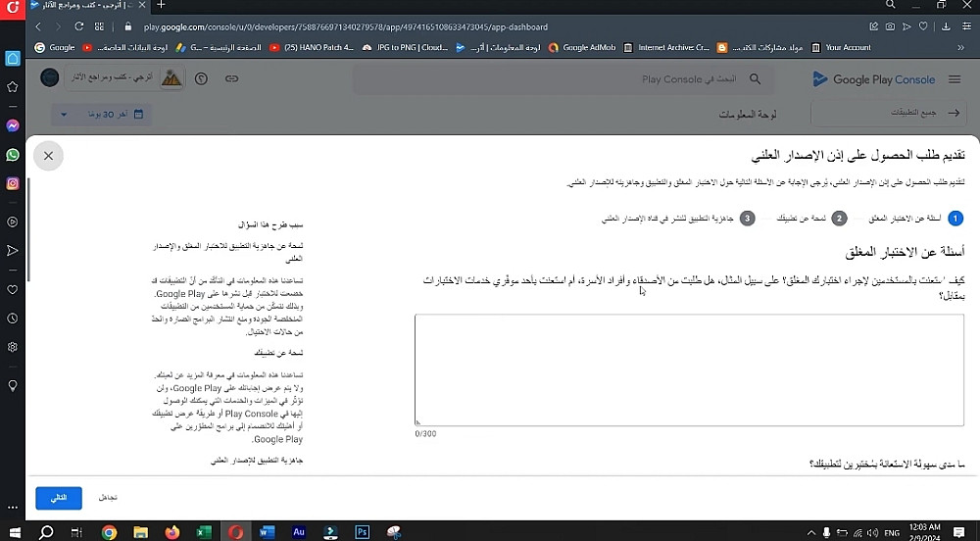Click the search field in Play Console

click(563, 79)
